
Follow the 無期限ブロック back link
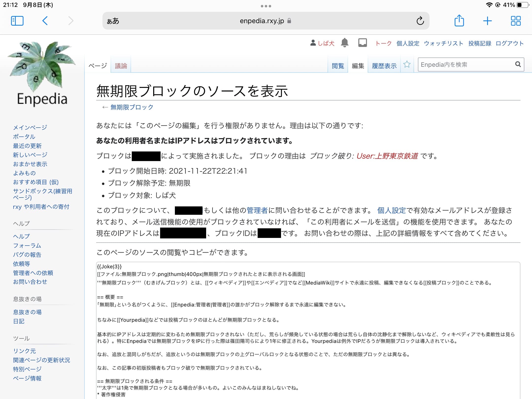point(132,107)
